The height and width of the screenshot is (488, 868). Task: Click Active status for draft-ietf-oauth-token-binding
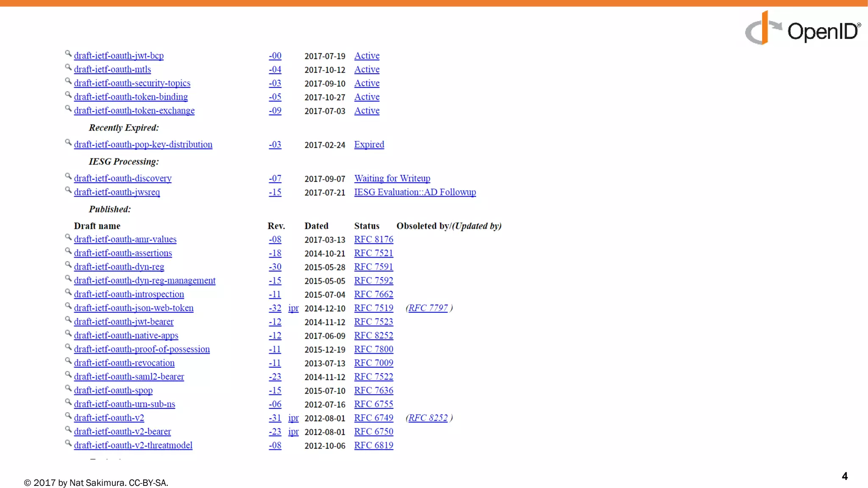coord(367,97)
